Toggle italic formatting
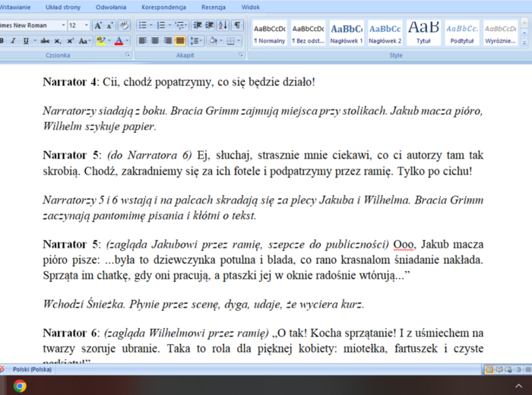This screenshot has height=395, width=532. pos(13,40)
